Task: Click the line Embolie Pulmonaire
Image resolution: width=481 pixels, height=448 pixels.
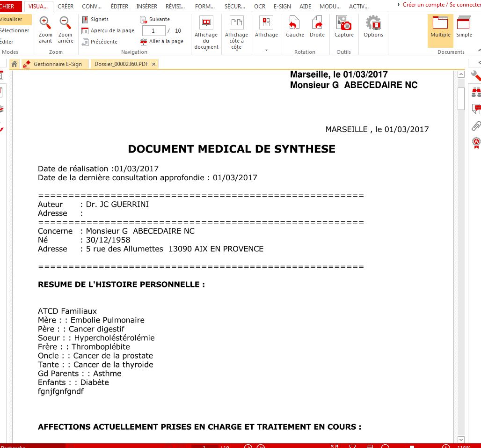Action: tap(107, 320)
